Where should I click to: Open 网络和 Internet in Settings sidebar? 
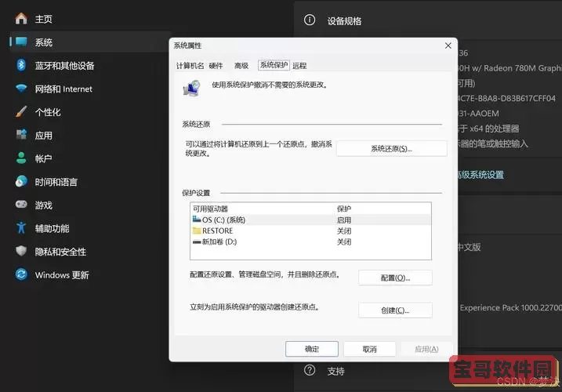click(x=63, y=89)
